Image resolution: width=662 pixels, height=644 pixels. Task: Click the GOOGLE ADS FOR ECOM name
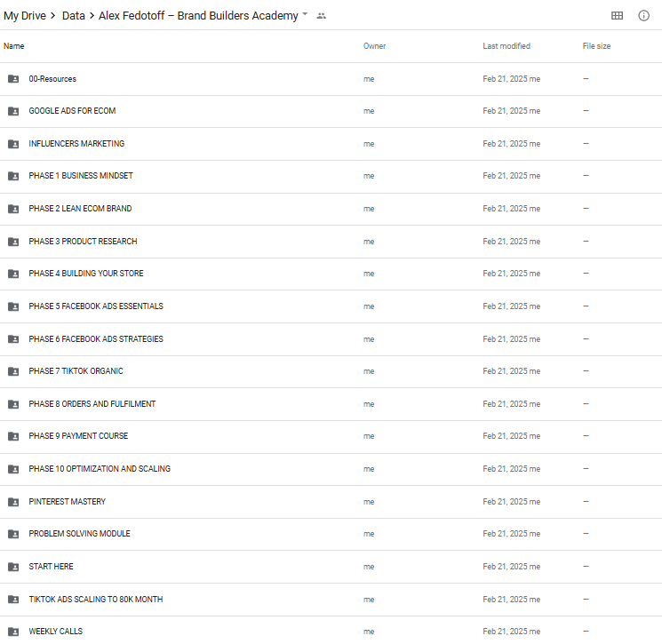click(72, 111)
